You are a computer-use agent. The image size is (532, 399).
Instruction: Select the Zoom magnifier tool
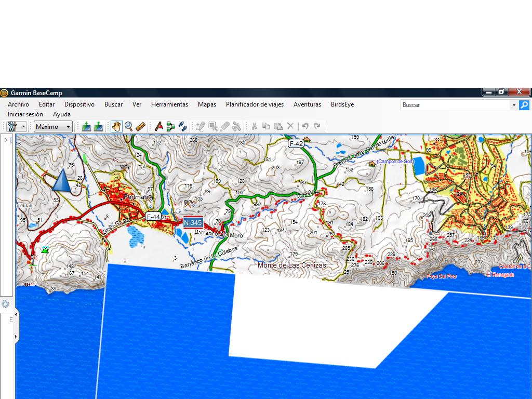(x=129, y=127)
